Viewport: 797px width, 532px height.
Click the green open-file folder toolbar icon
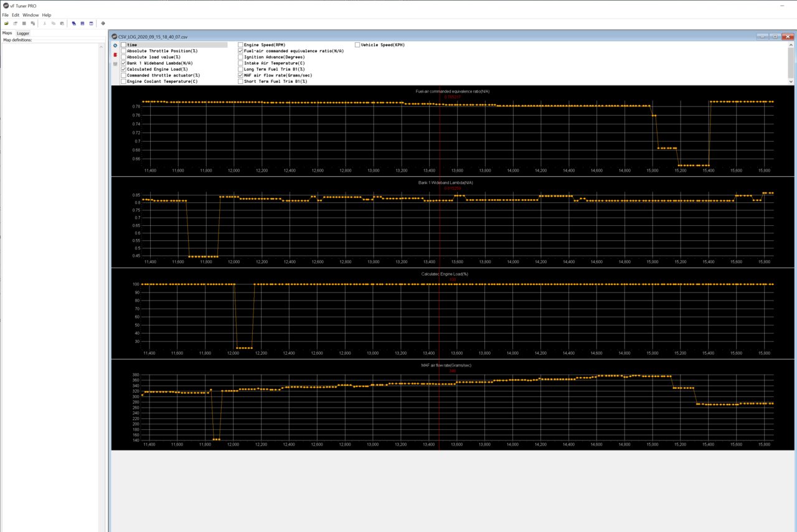tap(6, 23)
